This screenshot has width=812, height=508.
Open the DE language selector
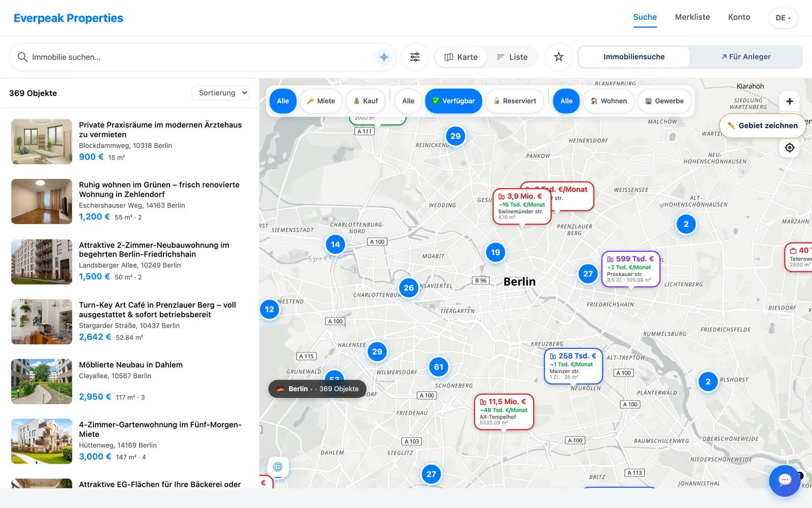783,18
